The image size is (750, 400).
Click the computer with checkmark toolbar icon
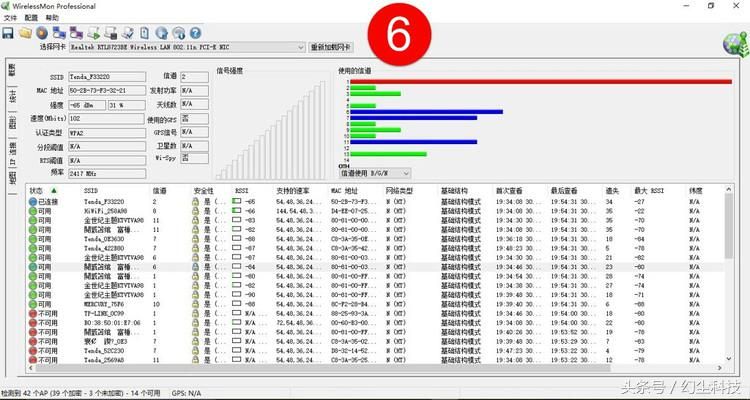128,33
